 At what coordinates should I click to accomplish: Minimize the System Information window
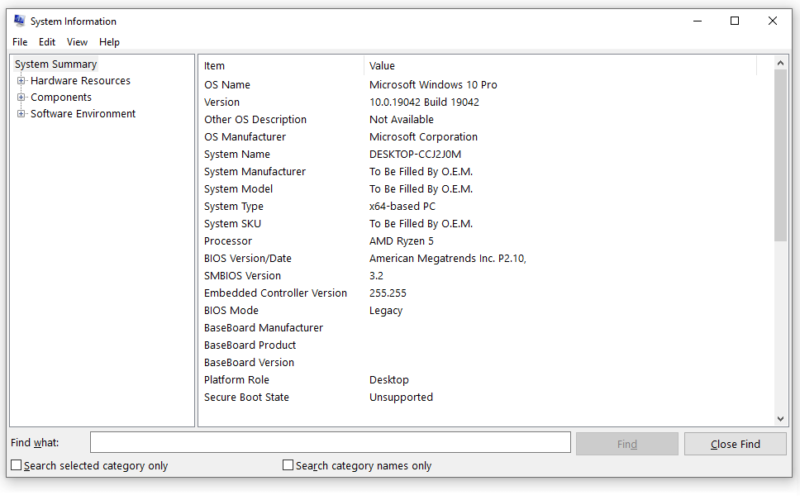(697, 21)
